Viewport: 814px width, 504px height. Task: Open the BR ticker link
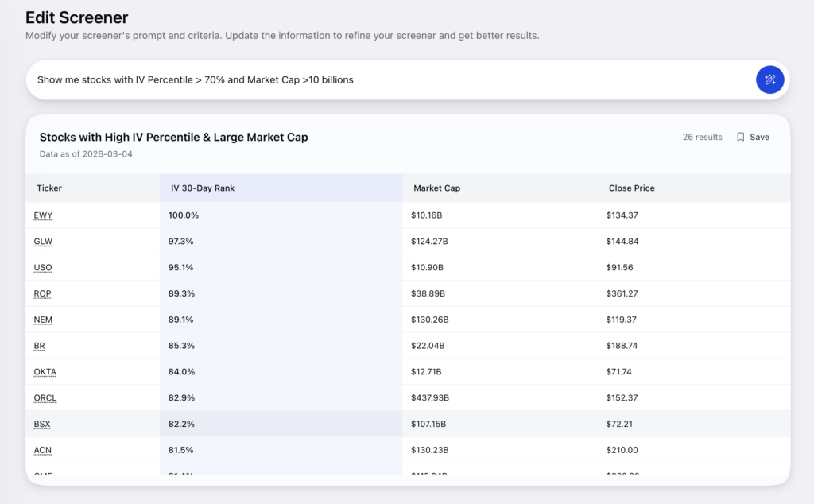click(x=40, y=346)
